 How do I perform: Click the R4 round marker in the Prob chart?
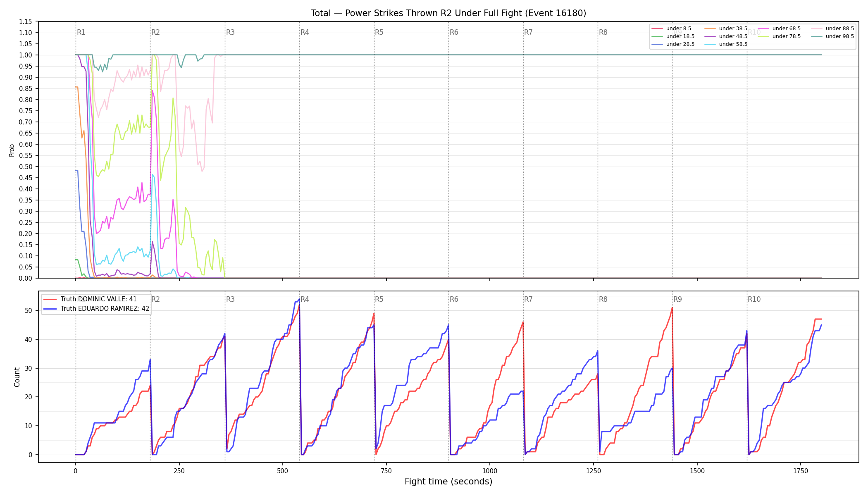[305, 32]
